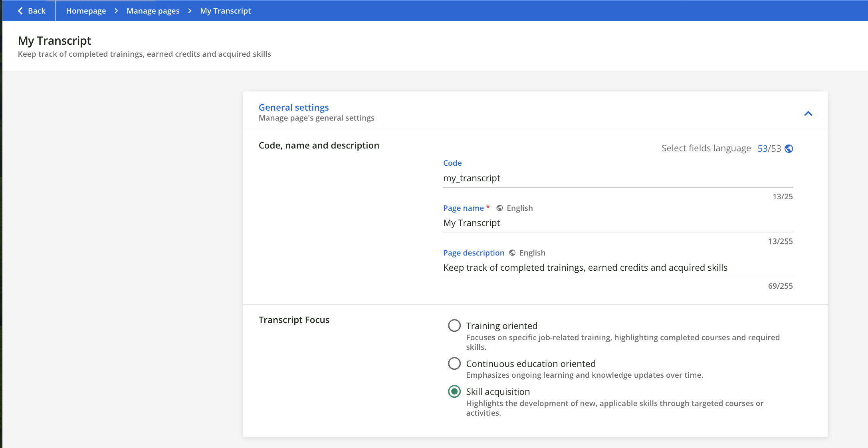Focus the Code input field

[x=618, y=178]
